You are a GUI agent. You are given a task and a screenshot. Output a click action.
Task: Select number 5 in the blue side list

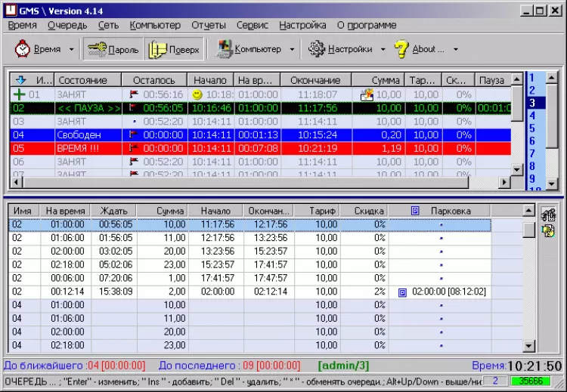tap(532, 128)
